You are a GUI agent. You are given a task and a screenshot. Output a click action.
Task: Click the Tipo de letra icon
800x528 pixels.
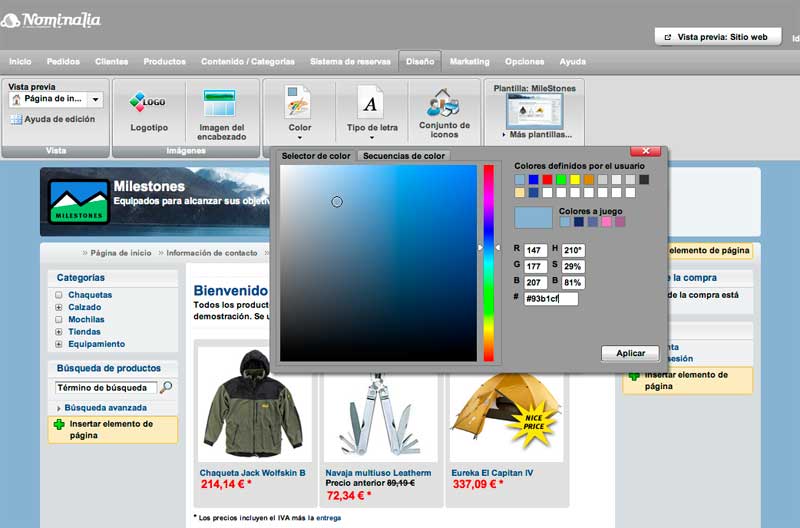pyautogui.click(x=371, y=102)
